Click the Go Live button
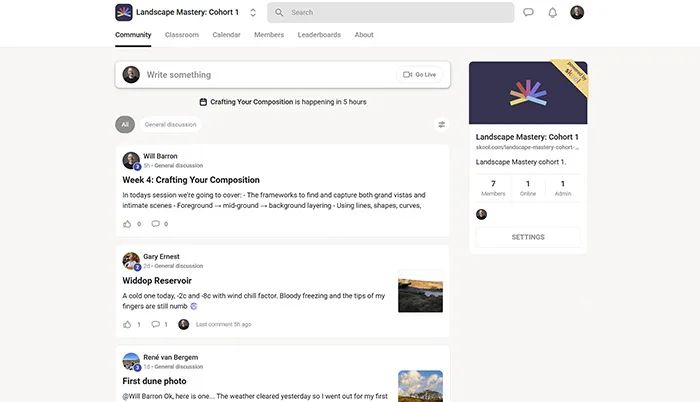Image resolution: width=700 pixels, height=402 pixels. pyautogui.click(x=420, y=75)
